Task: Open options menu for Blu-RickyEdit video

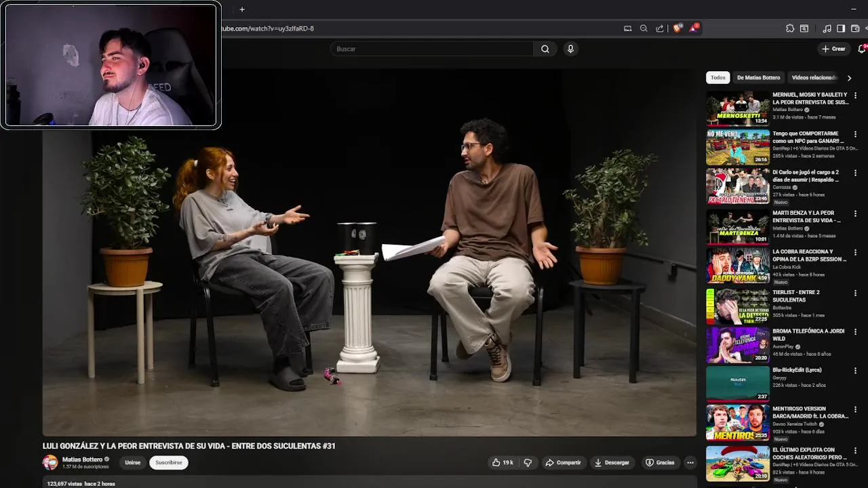Action: pos(855,371)
